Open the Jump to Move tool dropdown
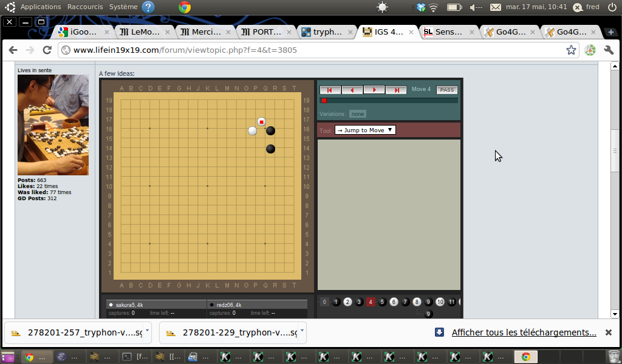The height and width of the screenshot is (364, 622). click(x=365, y=130)
